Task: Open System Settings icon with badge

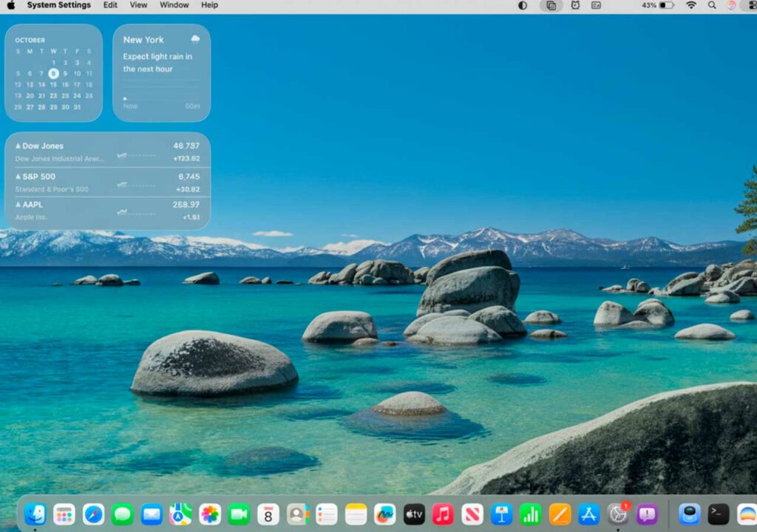Action: point(617,514)
